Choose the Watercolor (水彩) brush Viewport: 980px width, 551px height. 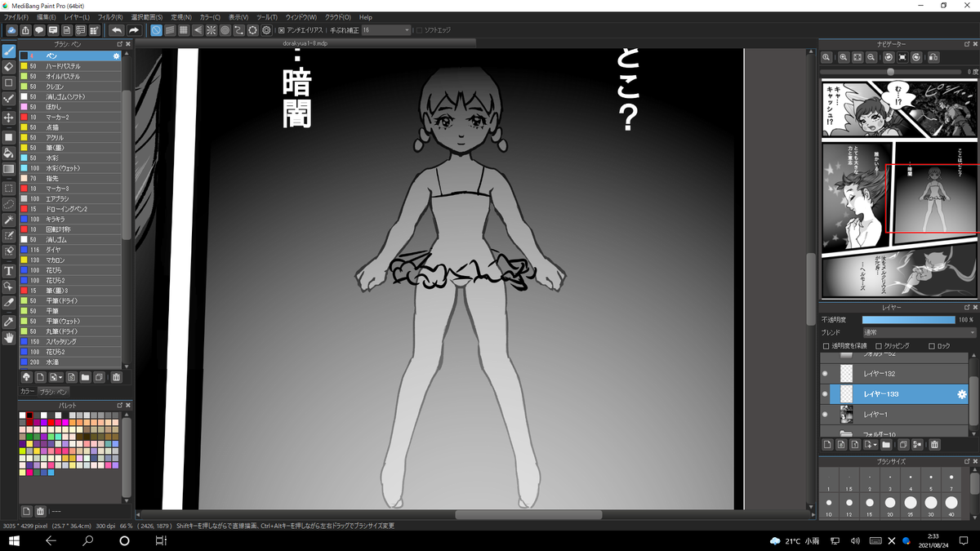pos(70,158)
